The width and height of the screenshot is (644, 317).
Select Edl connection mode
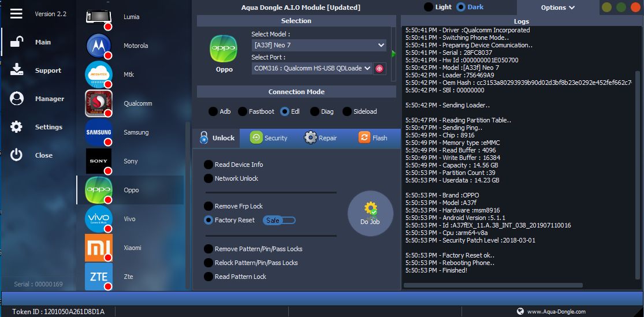[x=290, y=111]
